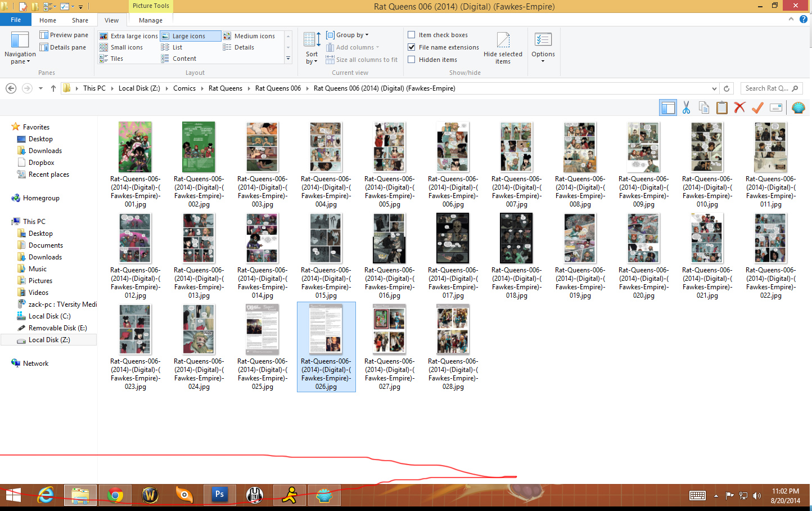Click the scissors cut icon
812x511 pixels.
point(686,107)
